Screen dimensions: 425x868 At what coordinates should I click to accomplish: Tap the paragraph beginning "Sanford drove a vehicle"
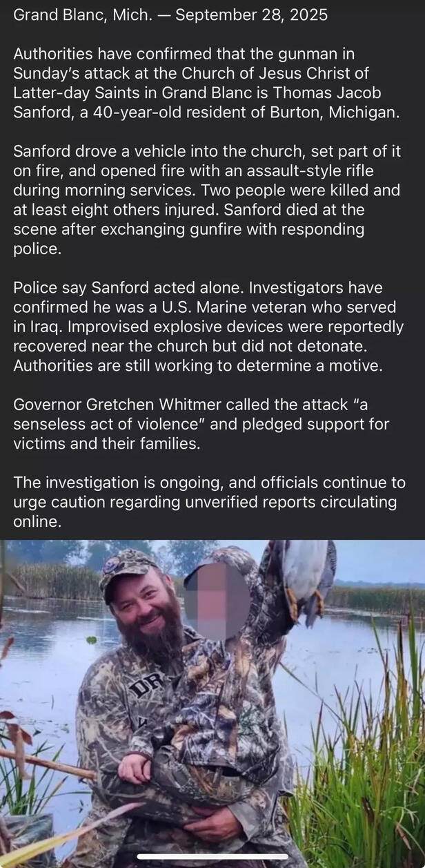point(206,200)
